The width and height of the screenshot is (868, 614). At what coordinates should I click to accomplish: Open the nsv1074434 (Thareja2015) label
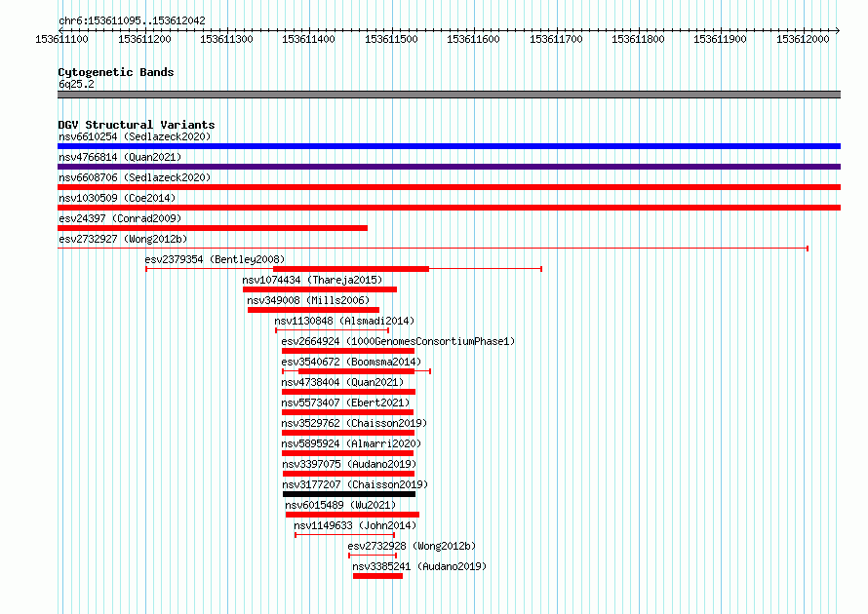pyautogui.click(x=312, y=280)
